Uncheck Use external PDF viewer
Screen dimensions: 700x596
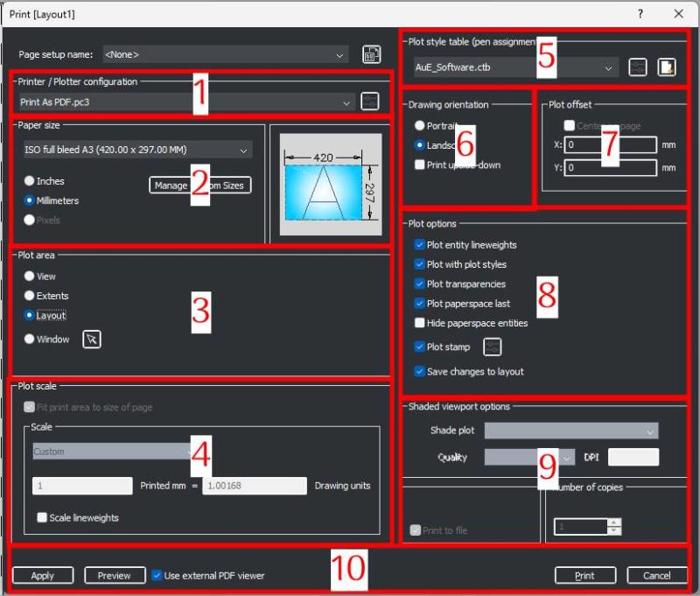click(157, 575)
